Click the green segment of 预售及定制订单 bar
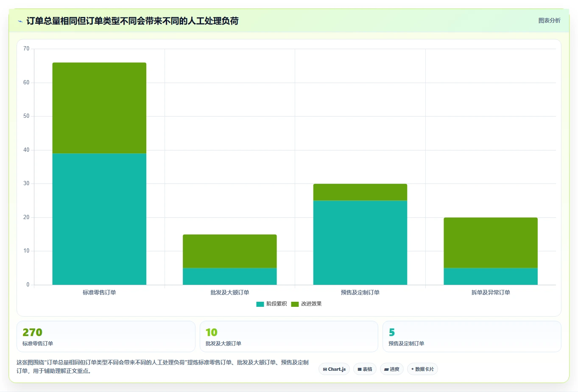 360,192
